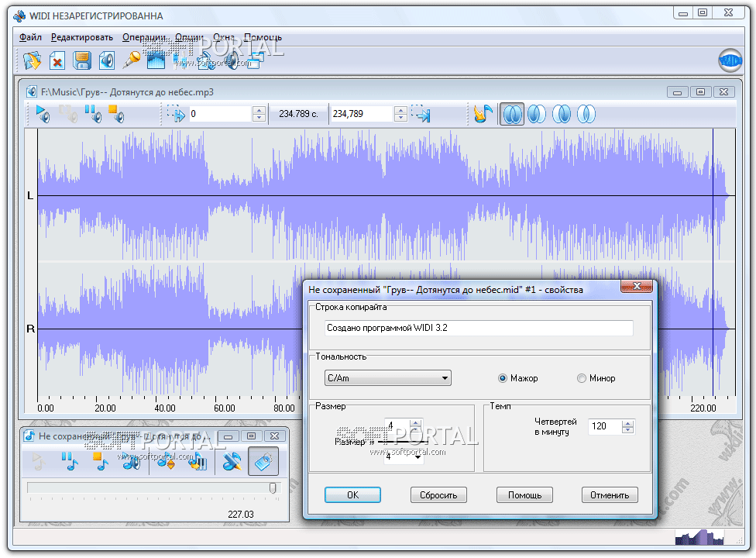Open the Помощь menu
756x558 pixels.
[x=263, y=37]
